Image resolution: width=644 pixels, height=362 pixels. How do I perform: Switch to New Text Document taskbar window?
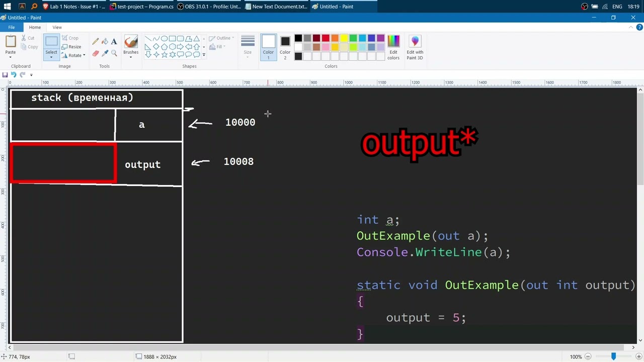pyautogui.click(x=276, y=7)
